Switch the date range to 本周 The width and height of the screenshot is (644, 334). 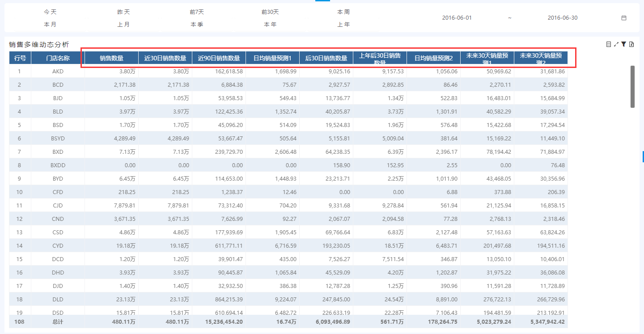[343, 12]
